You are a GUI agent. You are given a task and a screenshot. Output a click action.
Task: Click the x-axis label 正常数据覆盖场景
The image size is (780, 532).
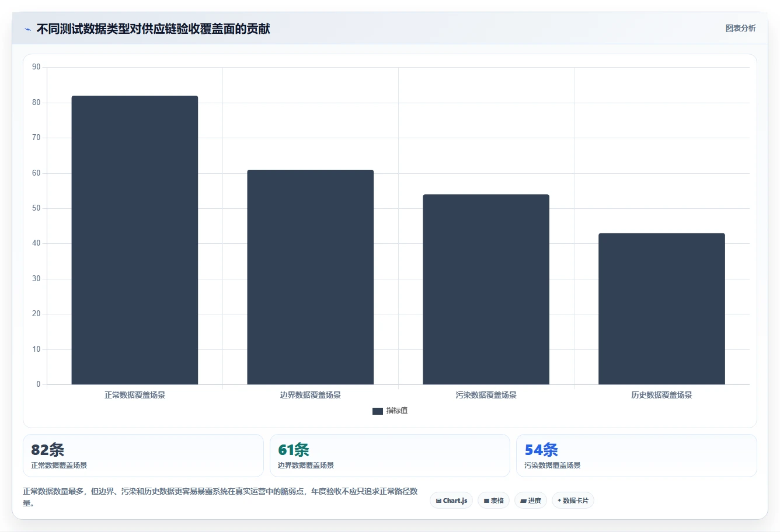click(135, 395)
